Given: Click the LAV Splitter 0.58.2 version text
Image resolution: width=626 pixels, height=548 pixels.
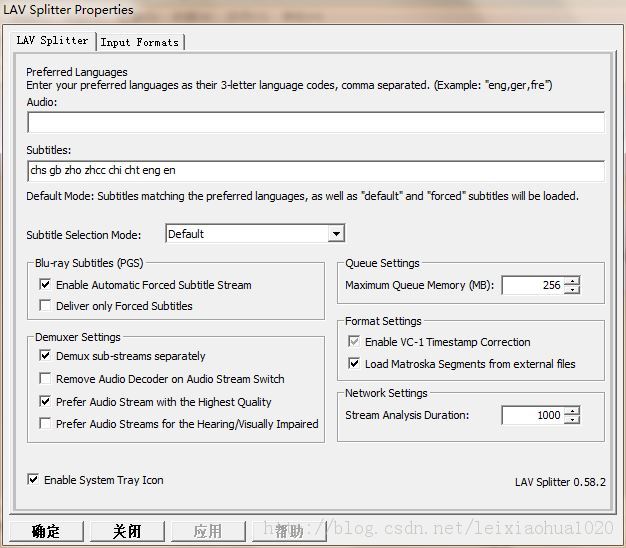Looking at the screenshot, I should [560, 482].
